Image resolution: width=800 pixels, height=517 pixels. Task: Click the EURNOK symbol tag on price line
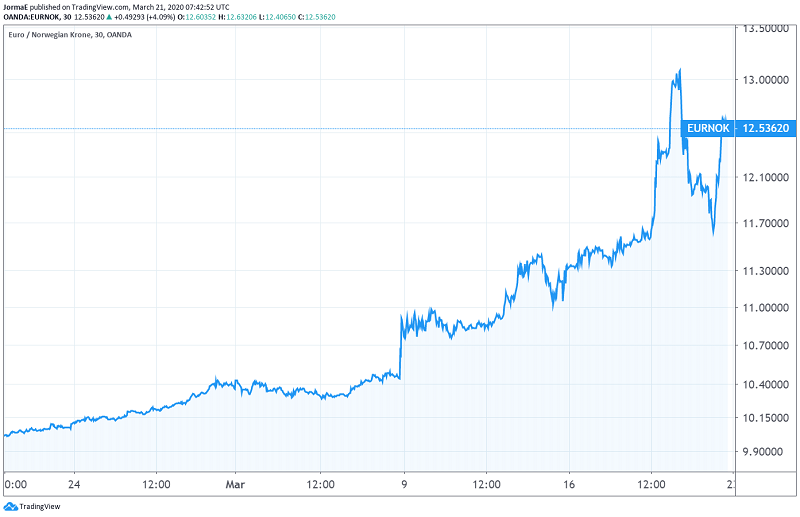tap(707, 128)
